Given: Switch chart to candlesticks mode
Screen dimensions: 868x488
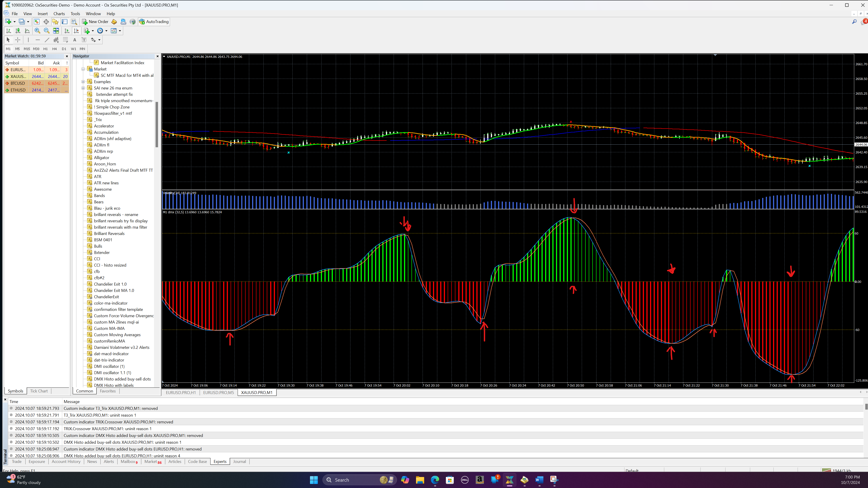Looking at the screenshot, I should 18,31.
